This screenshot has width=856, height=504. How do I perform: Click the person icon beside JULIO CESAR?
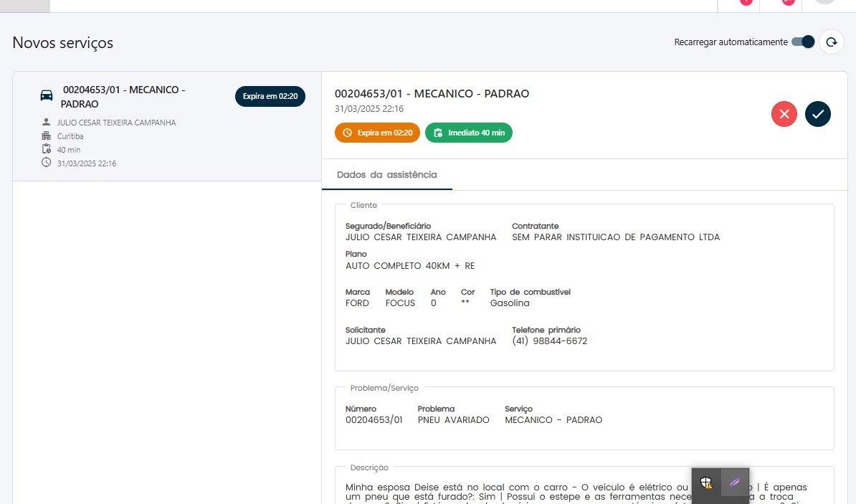47,123
